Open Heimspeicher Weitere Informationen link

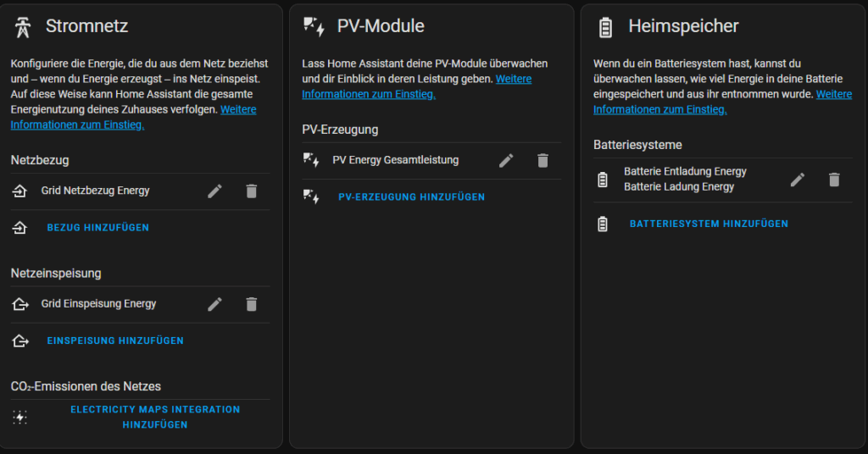(x=722, y=102)
